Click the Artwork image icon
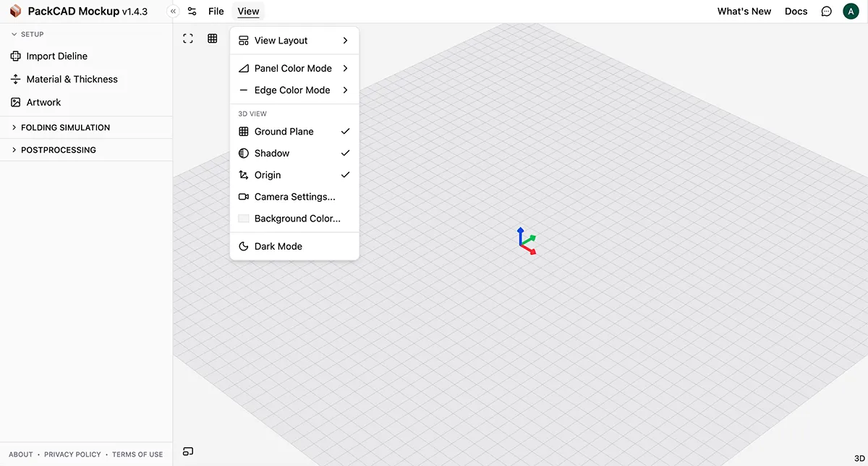Image resolution: width=868 pixels, height=466 pixels. (16, 103)
